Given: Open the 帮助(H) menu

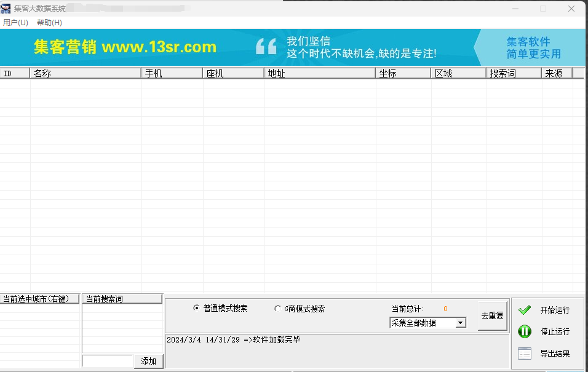Looking at the screenshot, I should pyautogui.click(x=49, y=23).
